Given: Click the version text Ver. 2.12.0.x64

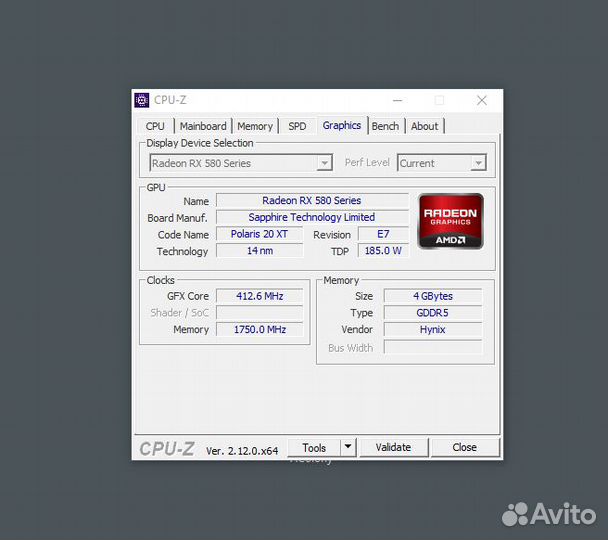Looking at the screenshot, I should [242, 451].
